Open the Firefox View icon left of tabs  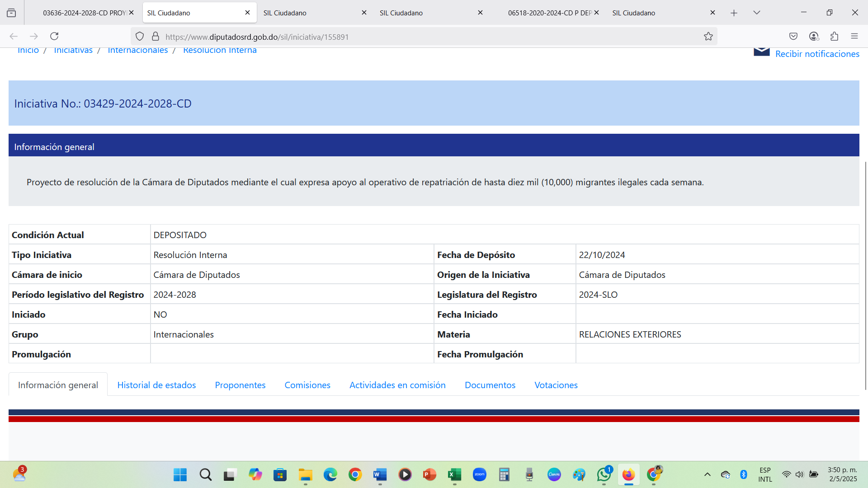click(11, 13)
